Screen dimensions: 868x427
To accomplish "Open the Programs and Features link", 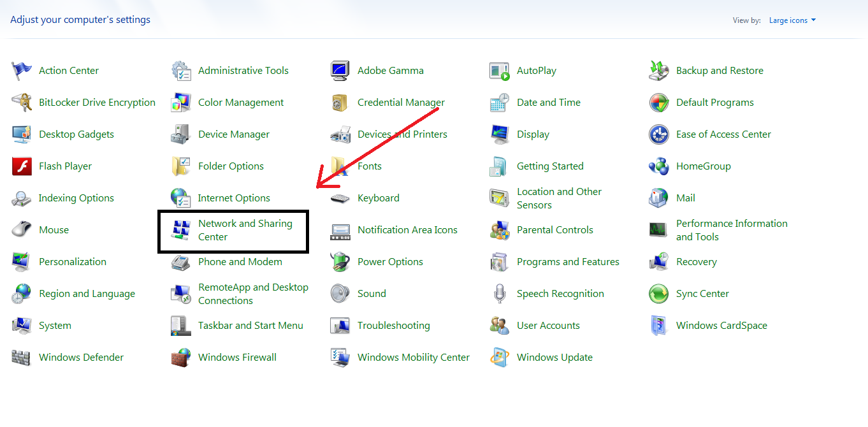I will coord(568,262).
